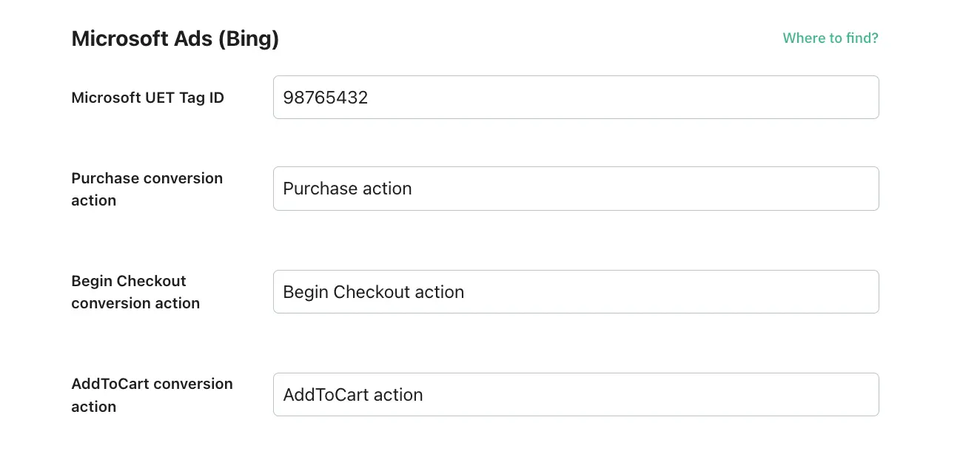The width and height of the screenshot is (980, 454).
Task: Click the 'Microsoft UET Tag ID' label
Action: click(x=147, y=97)
